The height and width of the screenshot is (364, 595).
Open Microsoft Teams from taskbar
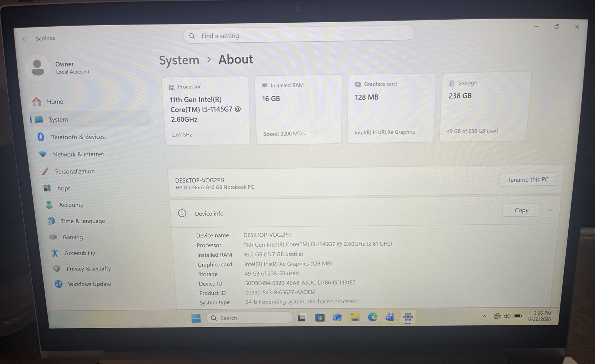(x=390, y=317)
